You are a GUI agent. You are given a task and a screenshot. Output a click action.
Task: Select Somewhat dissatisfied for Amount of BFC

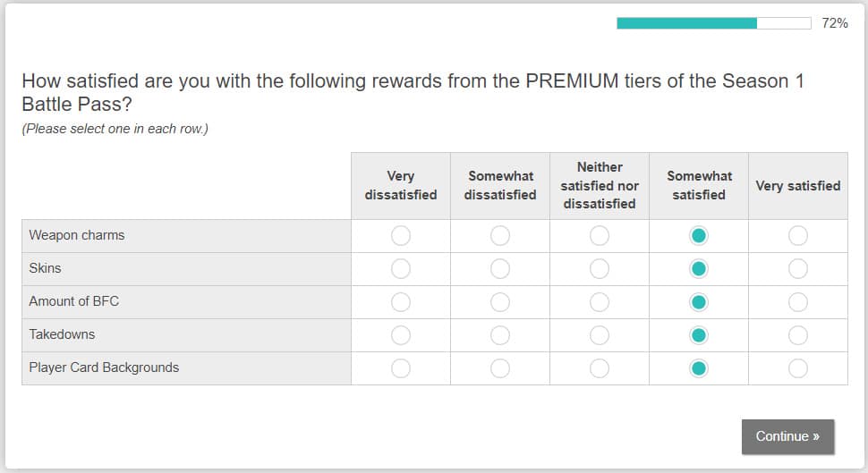(500, 301)
